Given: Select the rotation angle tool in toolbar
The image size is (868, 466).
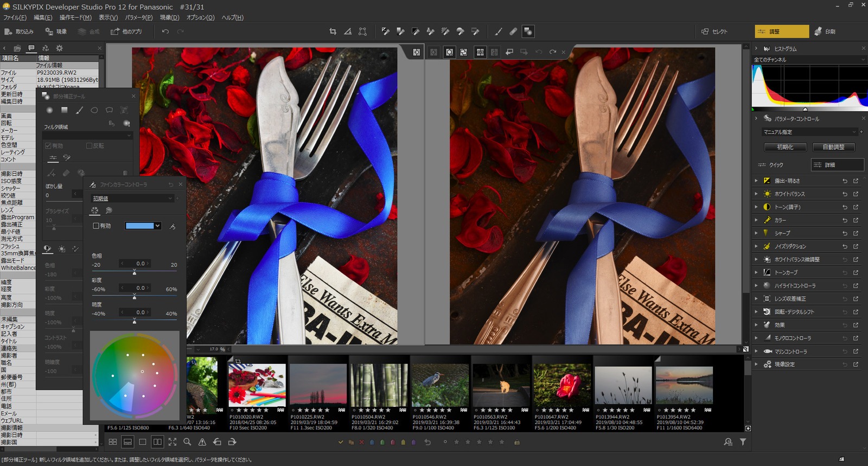Looking at the screenshot, I should click(x=348, y=31).
